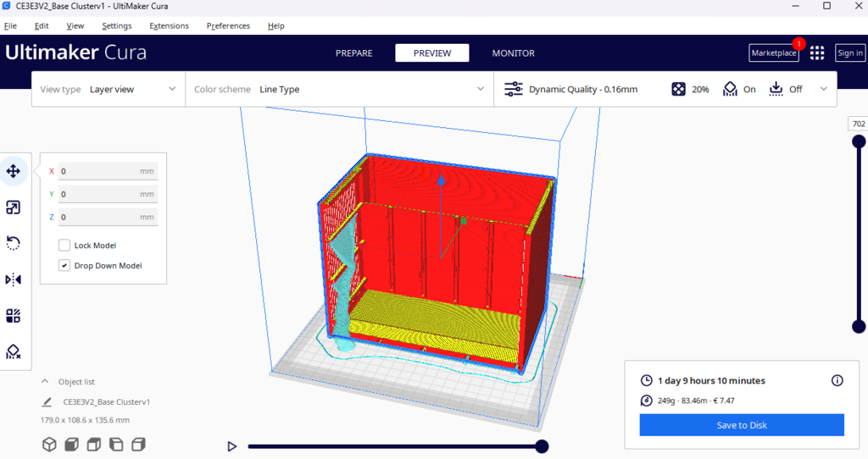Open Per Model Settings tool
This screenshot has width=868, height=459.
(x=14, y=316)
